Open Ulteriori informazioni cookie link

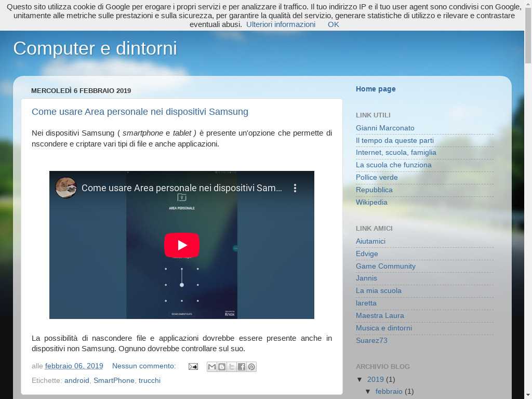click(281, 24)
